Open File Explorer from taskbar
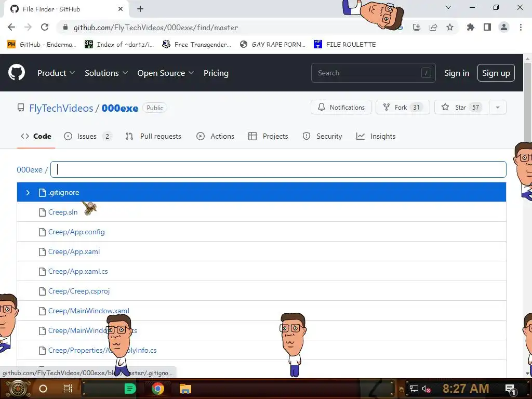The image size is (532, 399). (185, 389)
